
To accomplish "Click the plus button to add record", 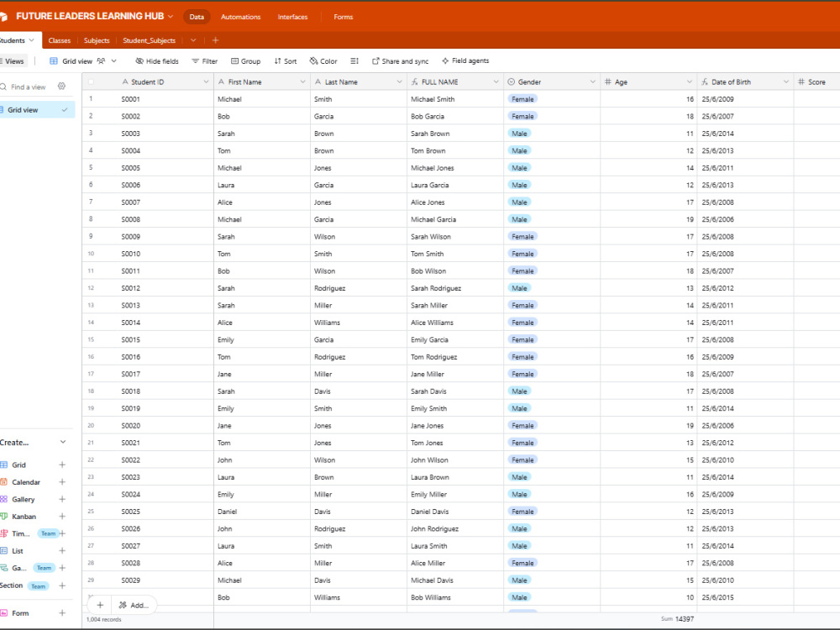I will pyautogui.click(x=100, y=605).
